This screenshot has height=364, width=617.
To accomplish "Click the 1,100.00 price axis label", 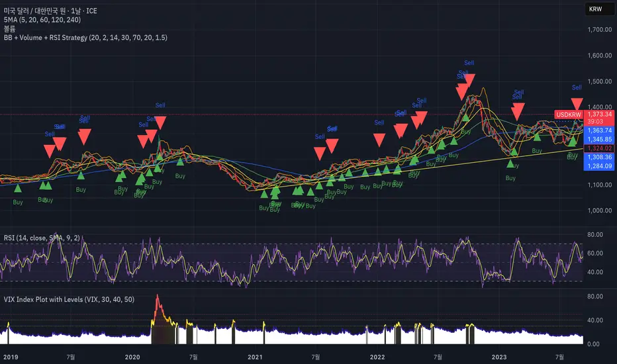I will coord(599,185).
